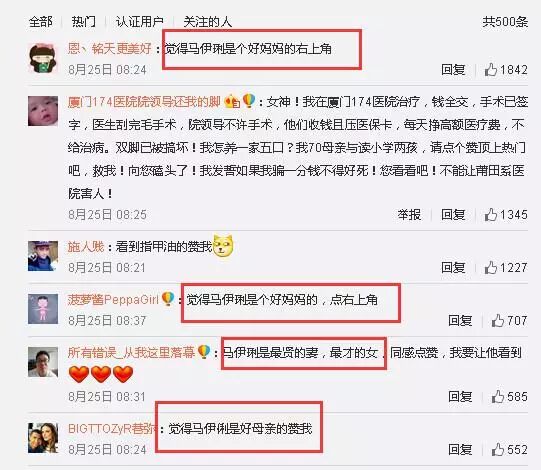Select the 关注的人 tab

coord(207,21)
